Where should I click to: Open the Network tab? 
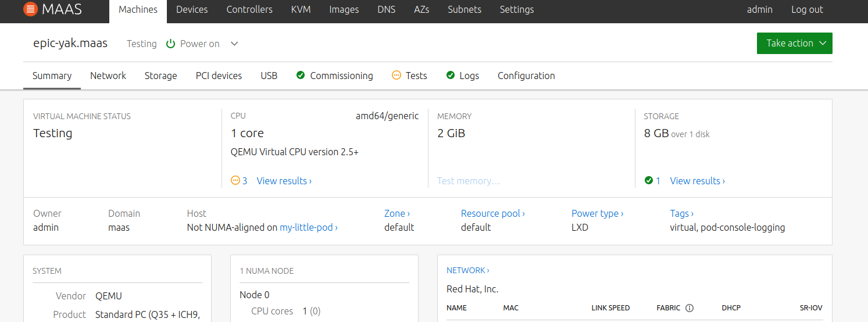tap(108, 76)
